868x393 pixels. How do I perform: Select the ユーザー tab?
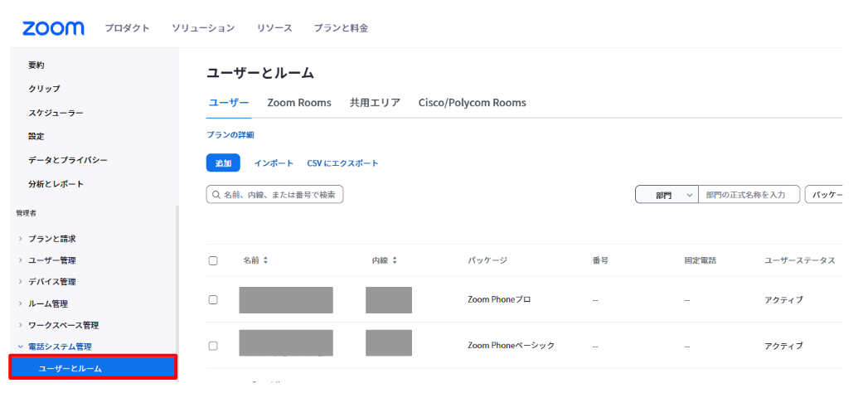click(229, 103)
